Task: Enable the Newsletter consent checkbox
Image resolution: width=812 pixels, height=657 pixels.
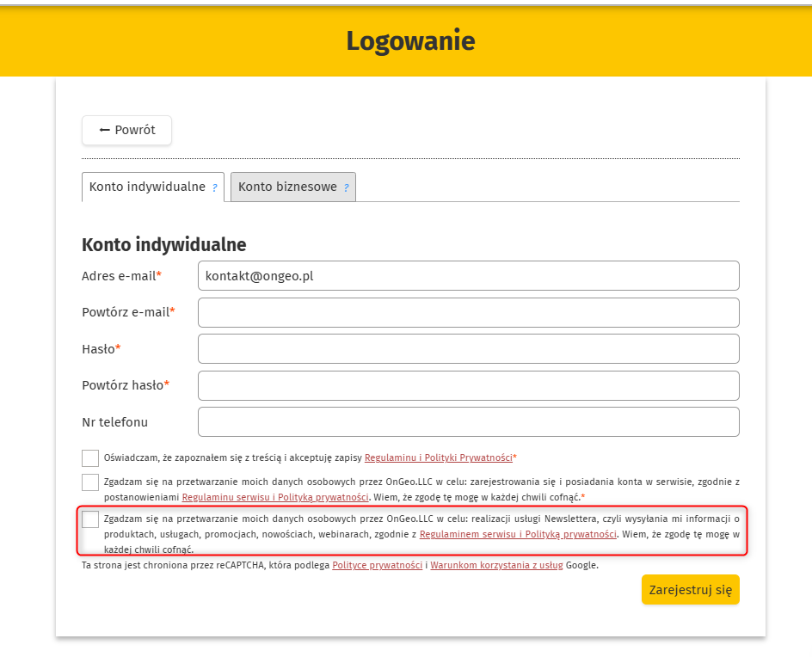Action: click(90, 519)
